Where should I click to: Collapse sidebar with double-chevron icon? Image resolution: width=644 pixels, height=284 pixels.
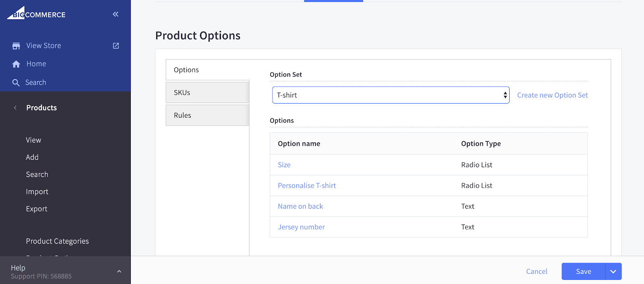(x=116, y=14)
